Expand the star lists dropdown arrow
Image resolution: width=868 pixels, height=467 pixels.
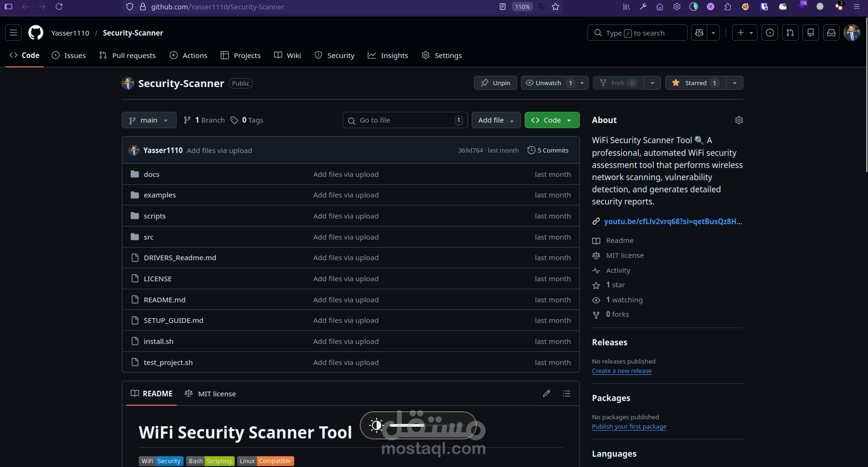(x=735, y=83)
